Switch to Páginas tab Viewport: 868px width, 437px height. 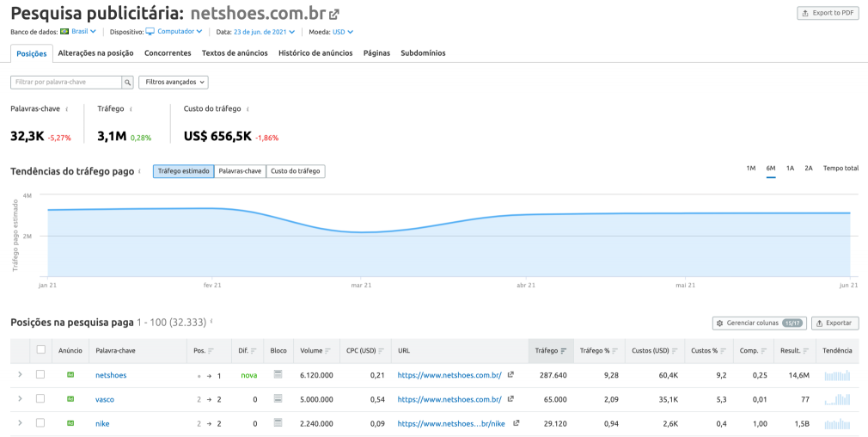tap(376, 53)
